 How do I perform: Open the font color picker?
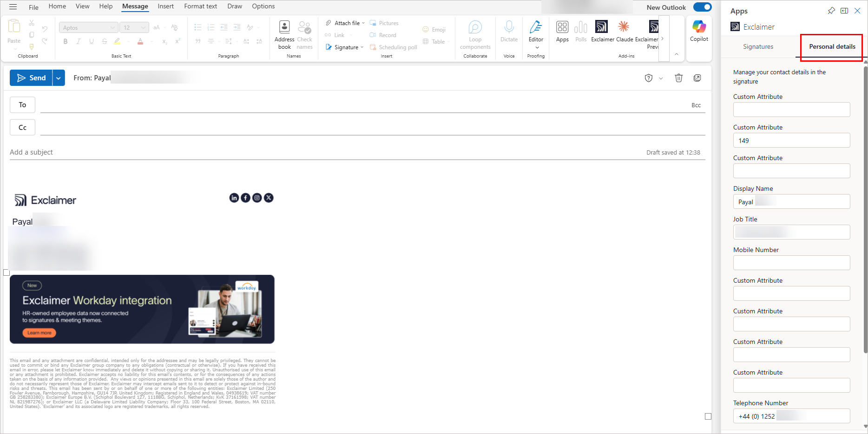click(x=140, y=41)
